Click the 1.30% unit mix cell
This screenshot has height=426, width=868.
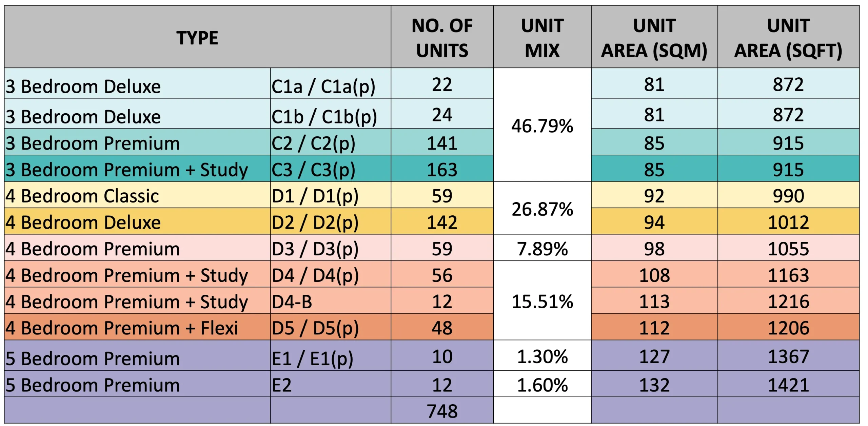(x=542, y=356)
